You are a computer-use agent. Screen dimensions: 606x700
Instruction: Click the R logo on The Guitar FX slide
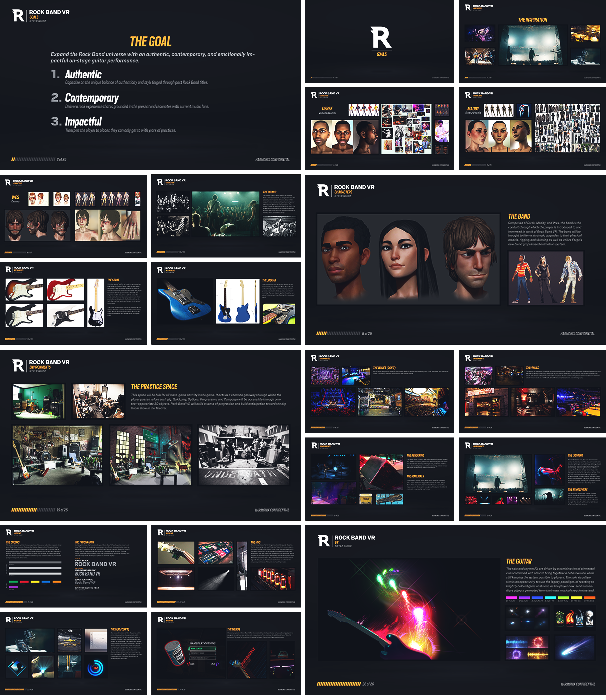pos(324,541)
